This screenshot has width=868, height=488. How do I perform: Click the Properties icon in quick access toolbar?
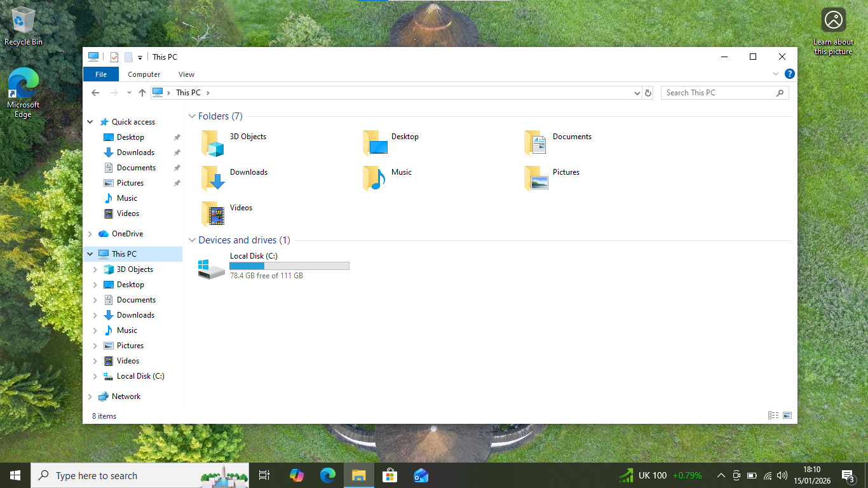(114, 57)
